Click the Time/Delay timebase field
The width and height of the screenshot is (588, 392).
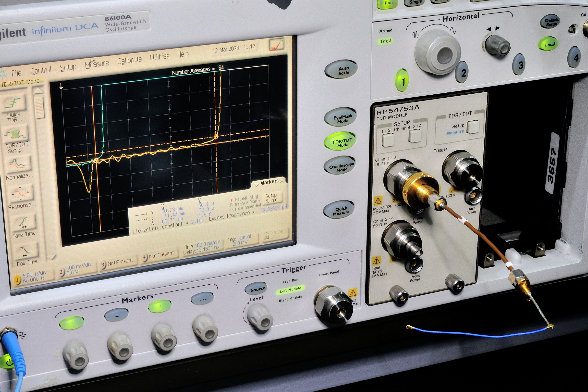[x=201, y=248]
